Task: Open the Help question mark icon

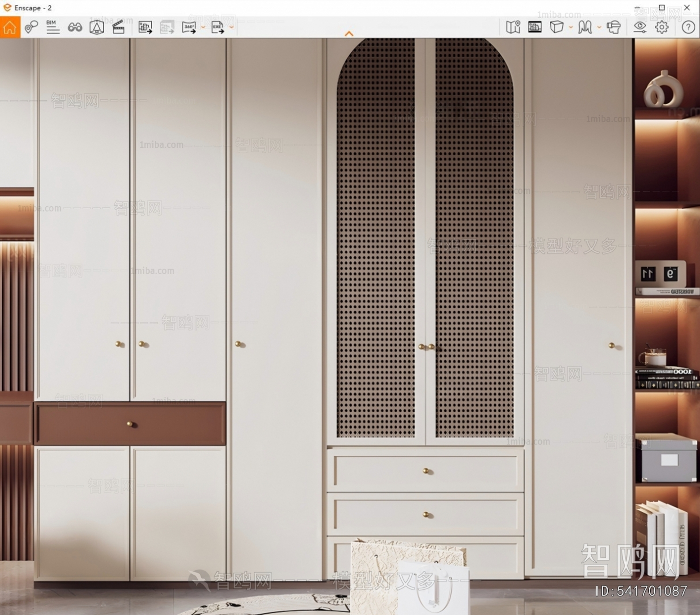Action: pyautogui.click(x=688, y=27)
